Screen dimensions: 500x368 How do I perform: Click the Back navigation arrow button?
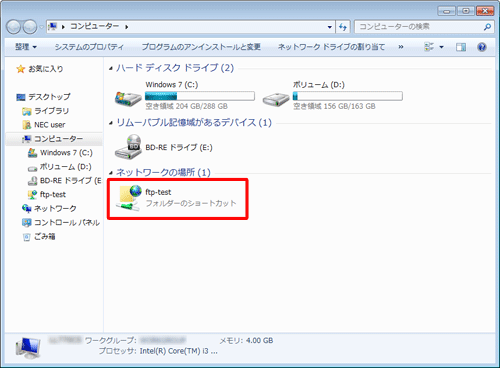[x=14, y=27]
